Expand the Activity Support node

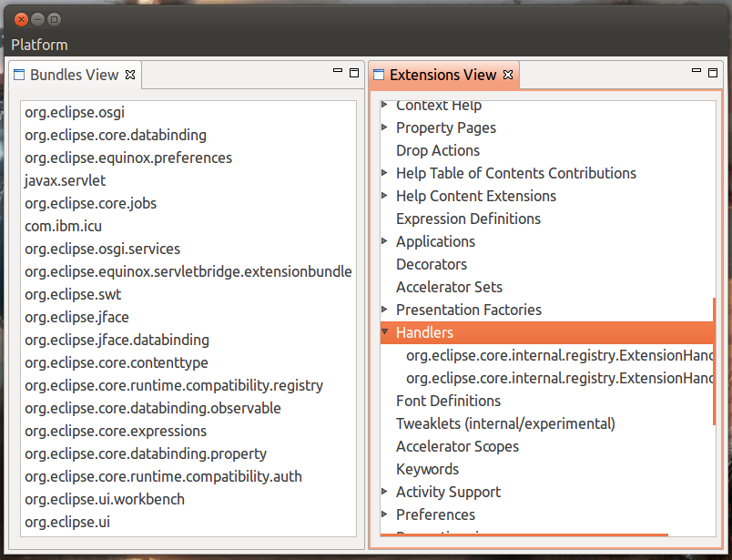point(384,492)
